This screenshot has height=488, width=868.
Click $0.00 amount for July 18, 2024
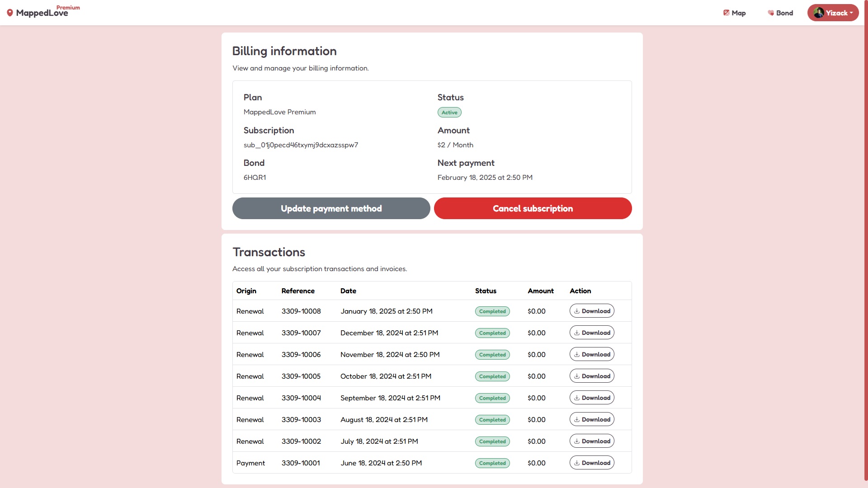pos(537,441)
